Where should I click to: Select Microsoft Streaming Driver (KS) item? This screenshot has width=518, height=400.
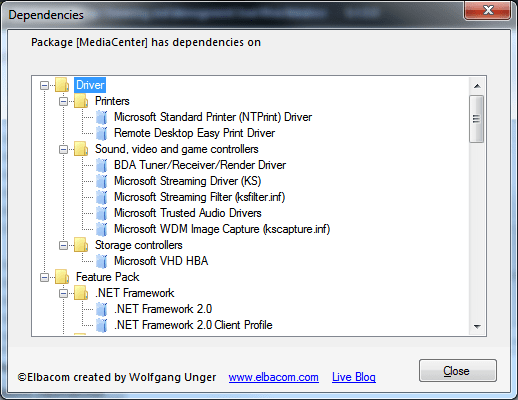point(187,181)
